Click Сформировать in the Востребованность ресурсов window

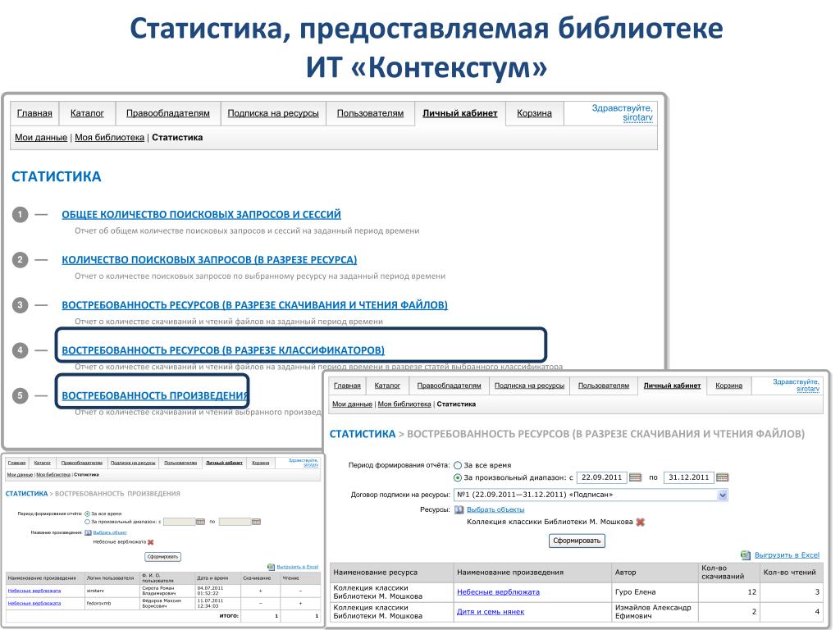point(577,541)
